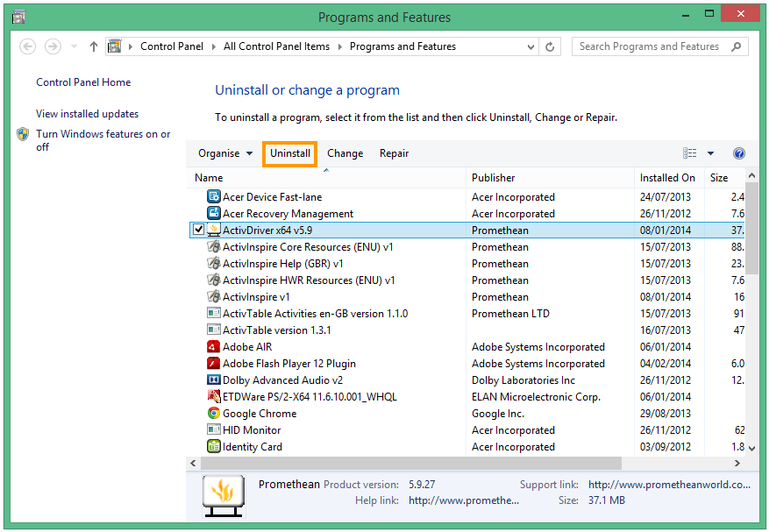This screenshot has width=769, height=532.
Task: Select 'Dolby Advanced Audio v2' row
Action: 466,380
